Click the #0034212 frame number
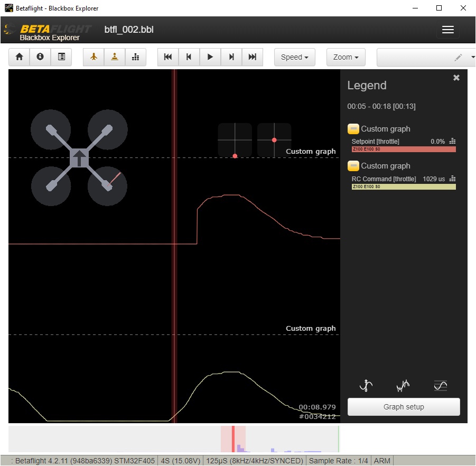This screenshot has width=476, height=466. 317,416
